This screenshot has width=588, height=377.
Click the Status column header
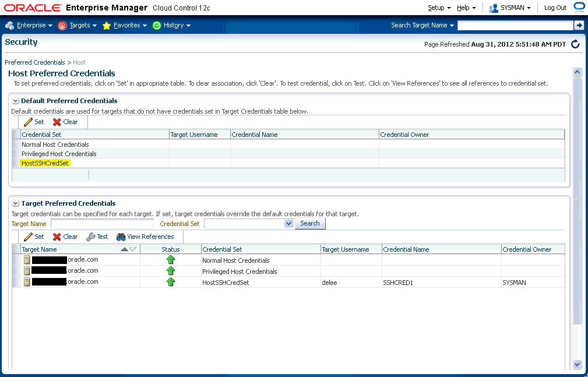(171, 249)
